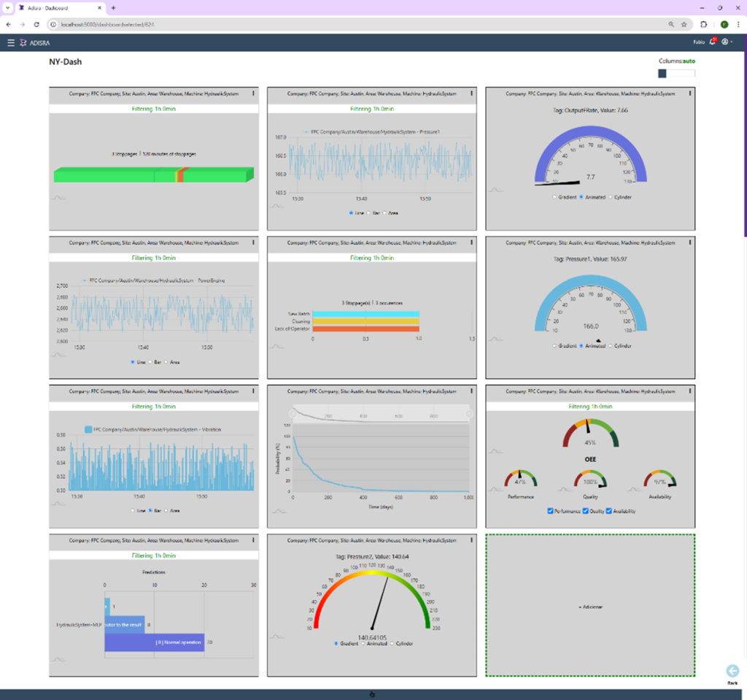The height and width of the screenshot is (700, 747).
Task: Select Animated style on Pressure2 gauge
Action: (x=364, y=643)
